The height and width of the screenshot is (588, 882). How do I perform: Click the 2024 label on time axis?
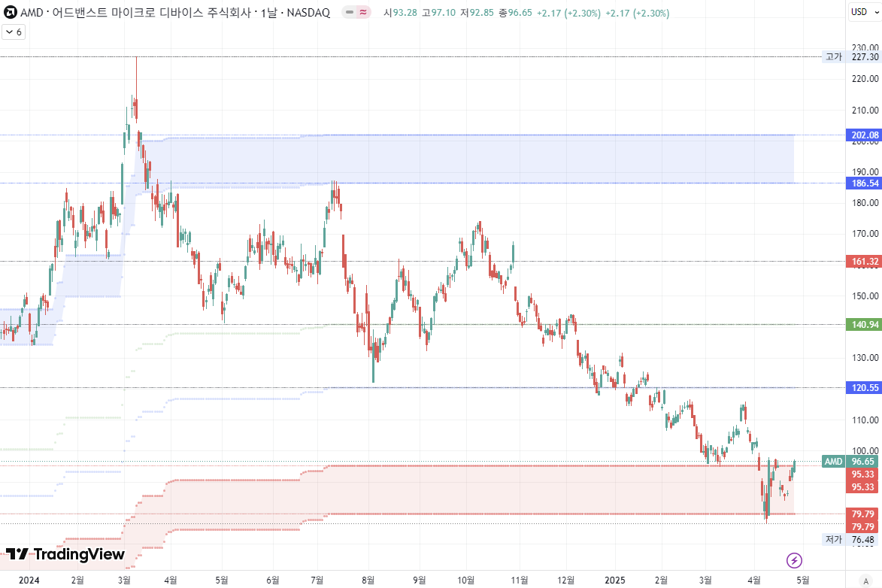point(29,580)
